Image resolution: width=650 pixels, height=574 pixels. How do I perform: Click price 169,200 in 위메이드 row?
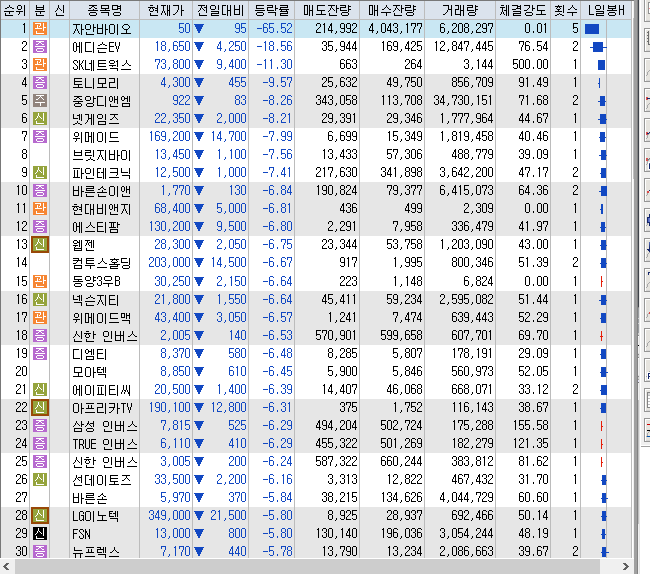pos(170,136)
